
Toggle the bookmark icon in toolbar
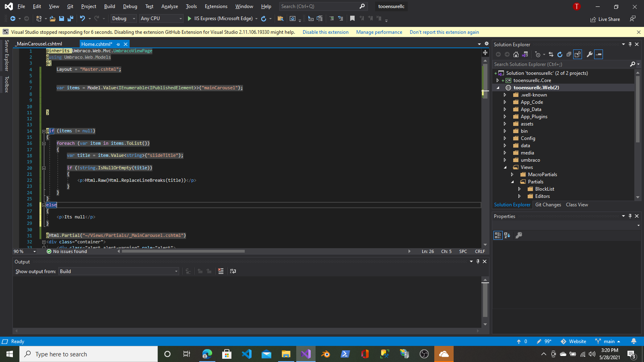(x=352, y=19)
